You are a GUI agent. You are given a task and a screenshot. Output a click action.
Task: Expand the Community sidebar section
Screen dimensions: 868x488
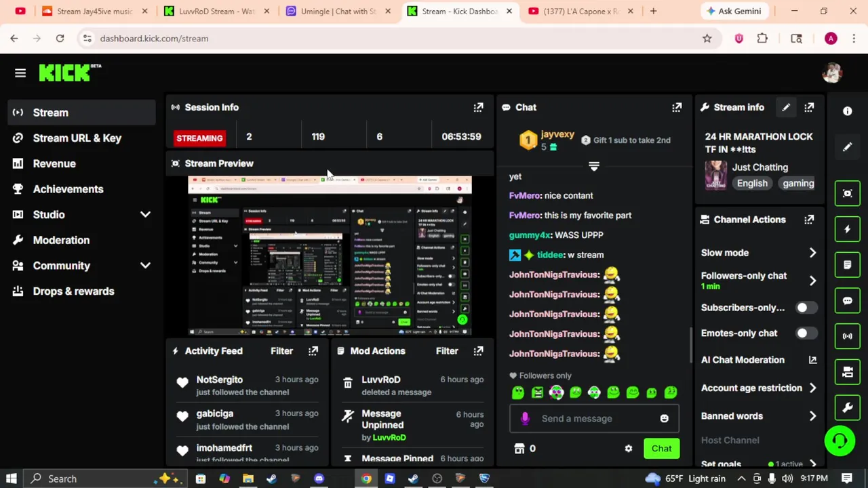[x=145, y=266]
